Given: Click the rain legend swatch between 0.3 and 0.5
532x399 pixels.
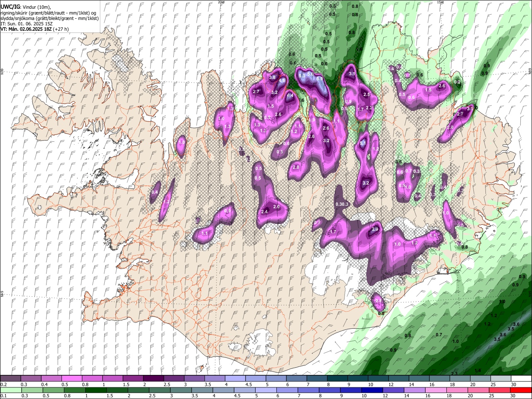Looking at the screenshot, I should click(32, 390).
